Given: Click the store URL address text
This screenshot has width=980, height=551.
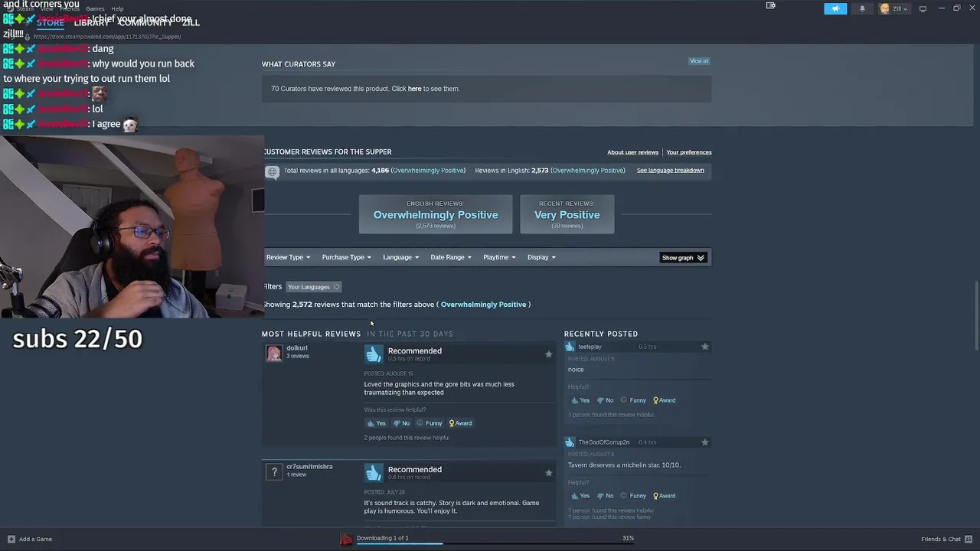Looking at the screenshot, I should coord(107,37).
